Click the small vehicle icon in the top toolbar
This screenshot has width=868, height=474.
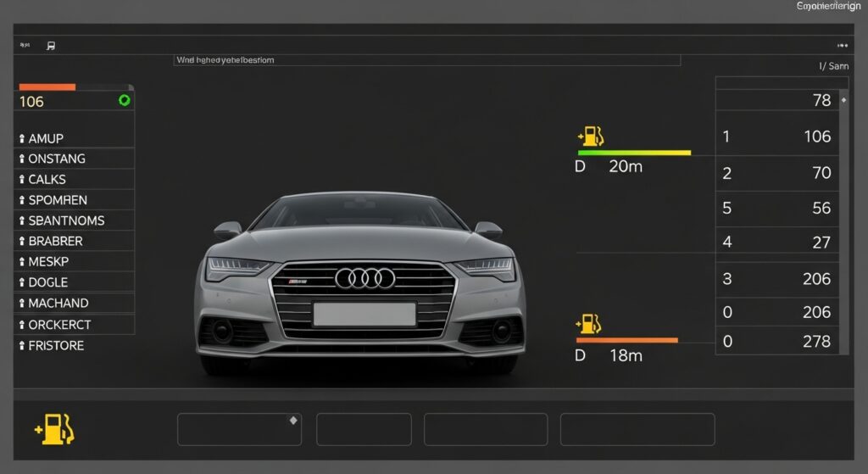51,47
